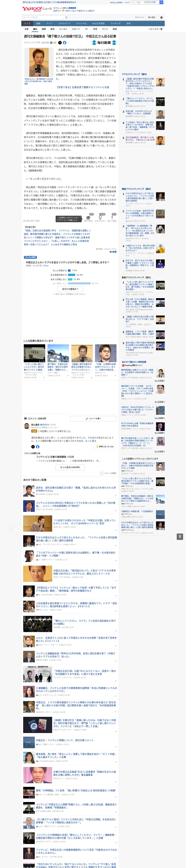Image resolution: width=186 pixels, height=868 pixels.
Task: Open the スポーツ category
Action: click(76, 29)
